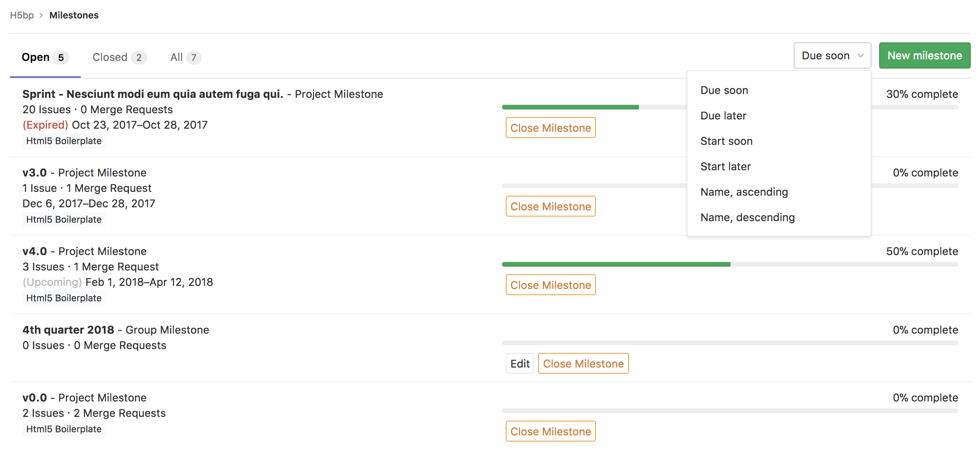
Task: Edit the 4th quarter 2018 milestone
Action: (520, 364)
